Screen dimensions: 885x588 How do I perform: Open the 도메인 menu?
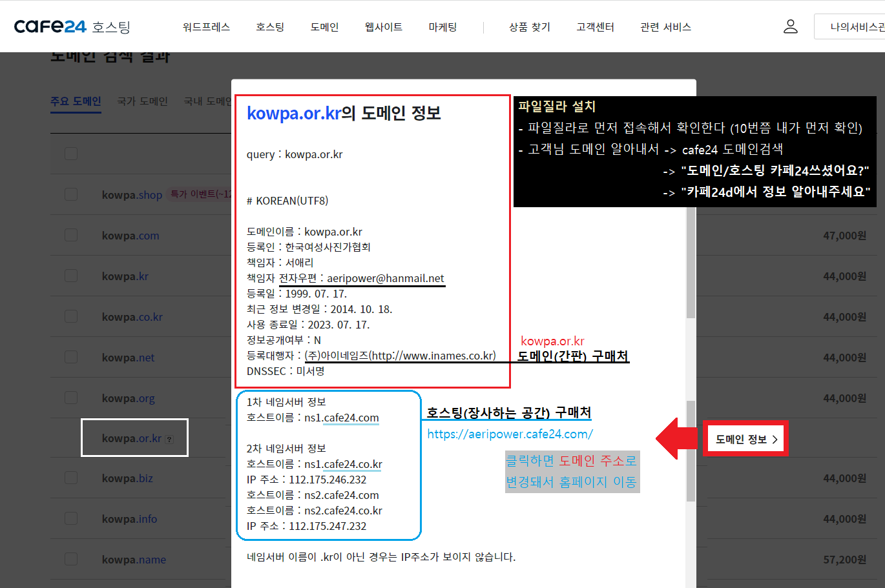coord(324,27)
